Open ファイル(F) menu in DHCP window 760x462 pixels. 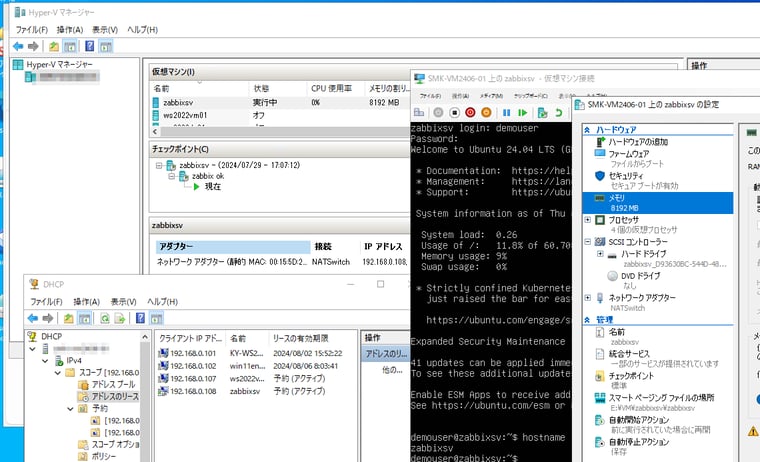pos(46,302)
